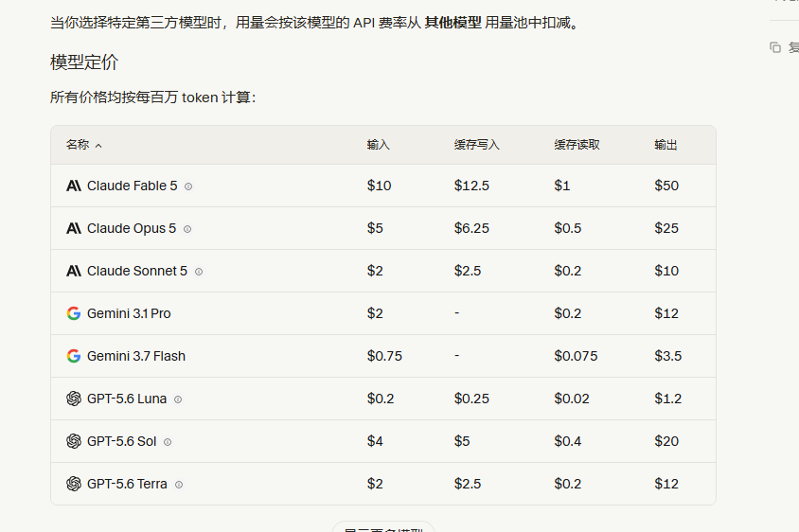Viewport: 799px width, 532px height.
Task: Select the Claude Sonnet 5 model name
Action: pyautogui.click(x=137, y=271)
